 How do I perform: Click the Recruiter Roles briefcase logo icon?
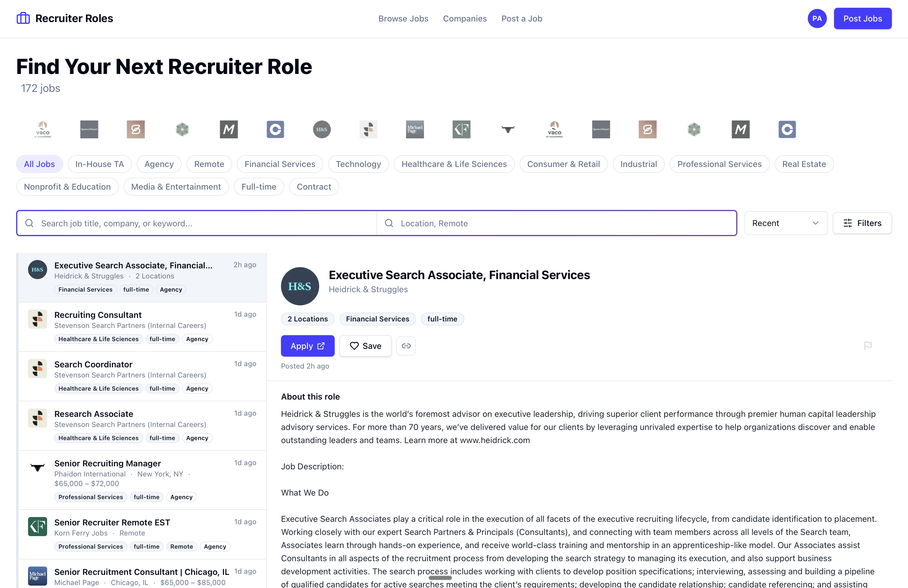(22, 18)
